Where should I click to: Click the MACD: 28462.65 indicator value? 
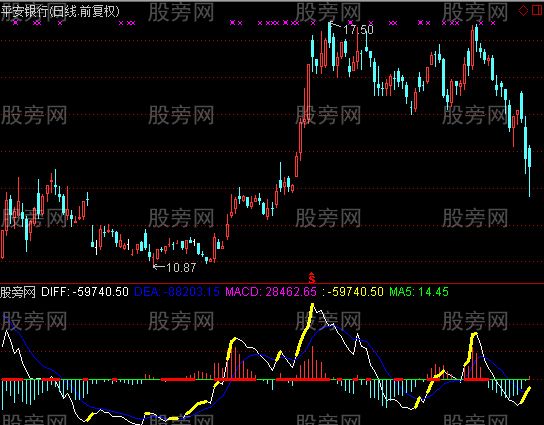271,292
